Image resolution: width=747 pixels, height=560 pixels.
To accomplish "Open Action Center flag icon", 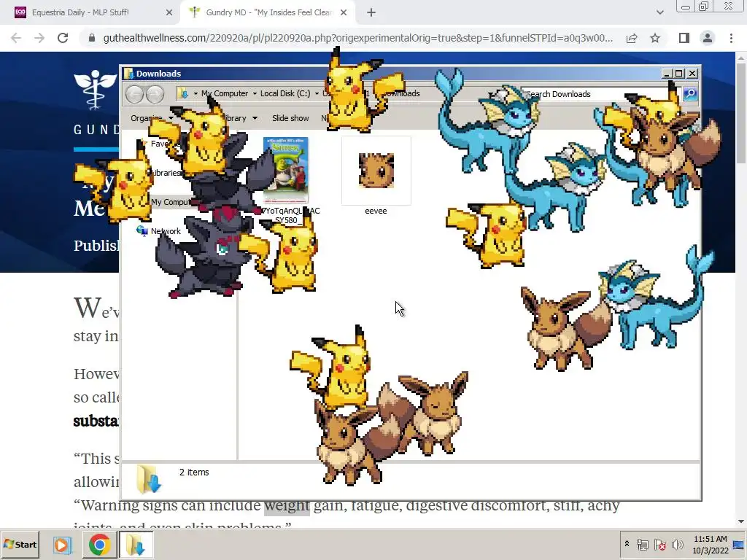I will [659, 545].
